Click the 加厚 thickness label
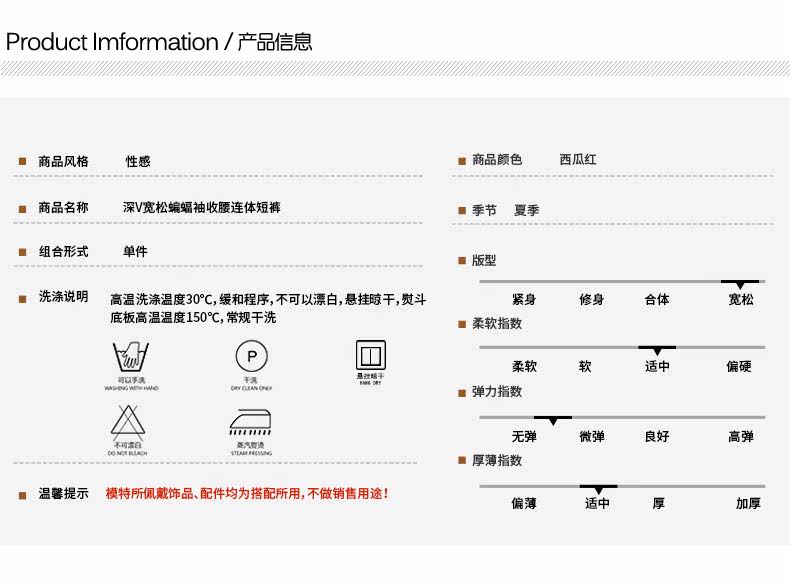This screenshot has width=790, height=584. pyautogui.click(x=748, y=503)
